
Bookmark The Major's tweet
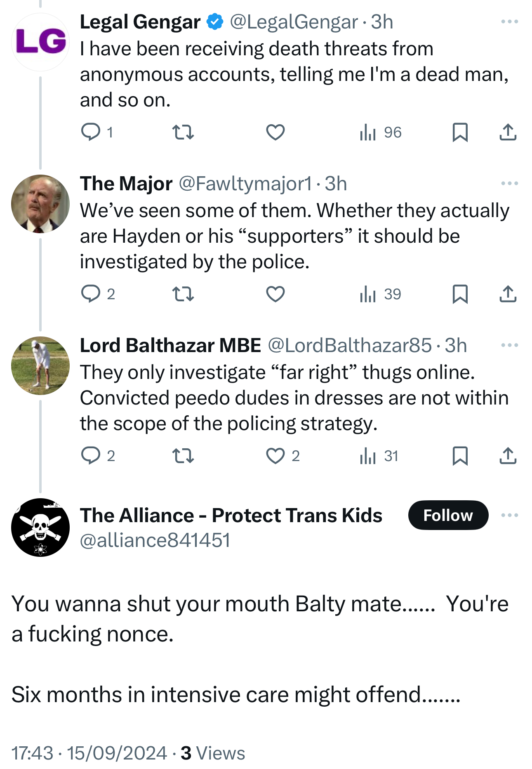[460, 294]
